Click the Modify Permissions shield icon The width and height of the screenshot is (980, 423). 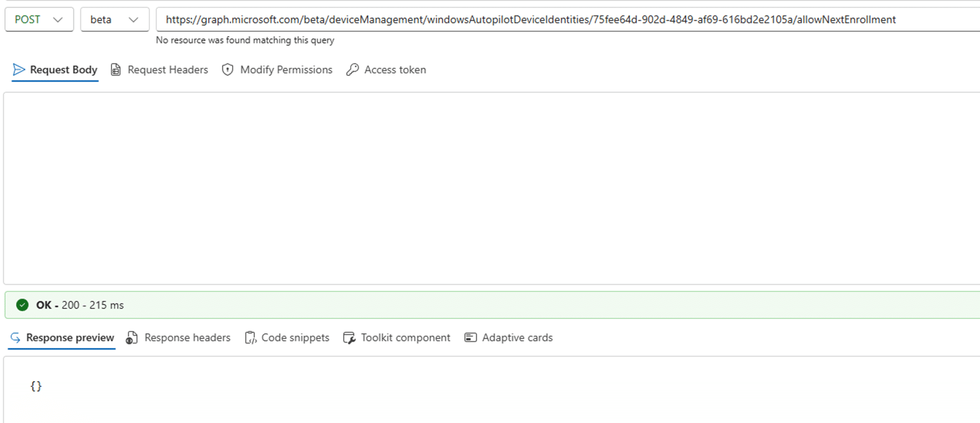[x=227, y=70]
